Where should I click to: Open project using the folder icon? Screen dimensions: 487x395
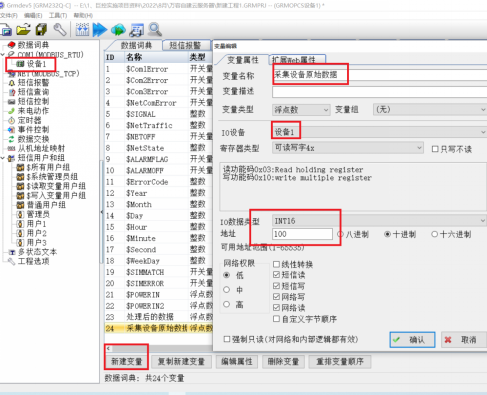[x=23, y=30]
